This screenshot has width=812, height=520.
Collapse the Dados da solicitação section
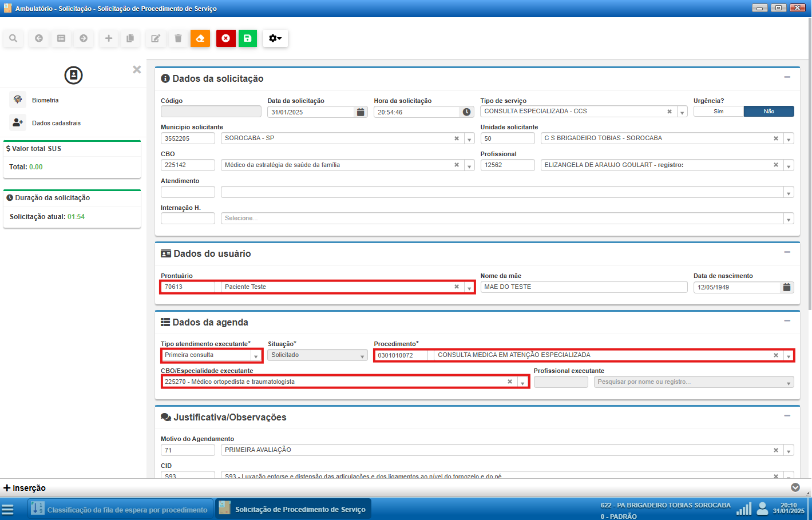pos(787,77)
